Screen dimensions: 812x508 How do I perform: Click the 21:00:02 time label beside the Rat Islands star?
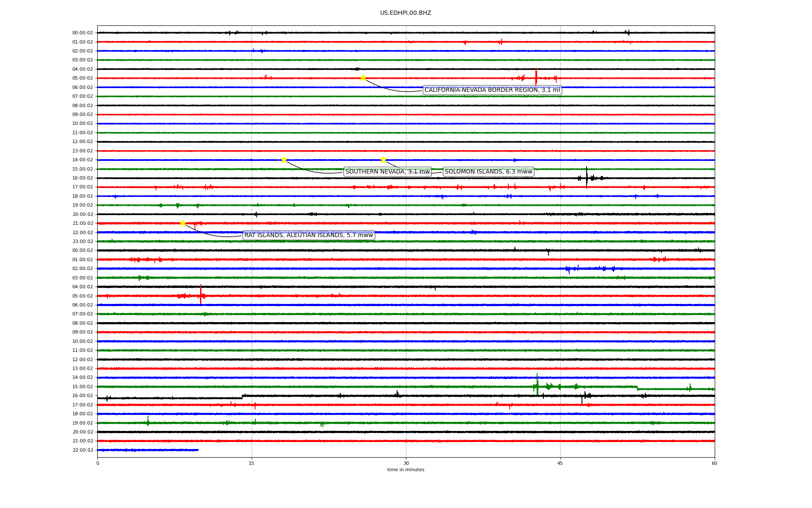82,224
